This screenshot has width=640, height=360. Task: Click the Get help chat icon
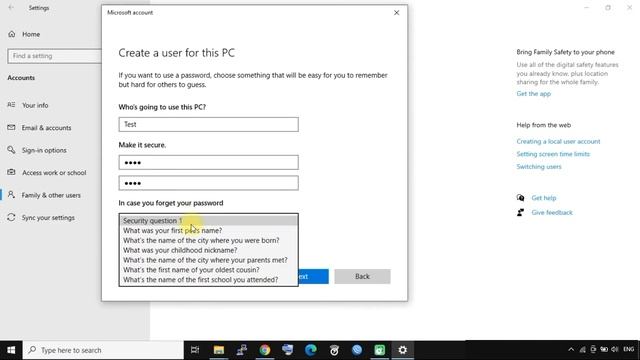click(x=520, y=198)
